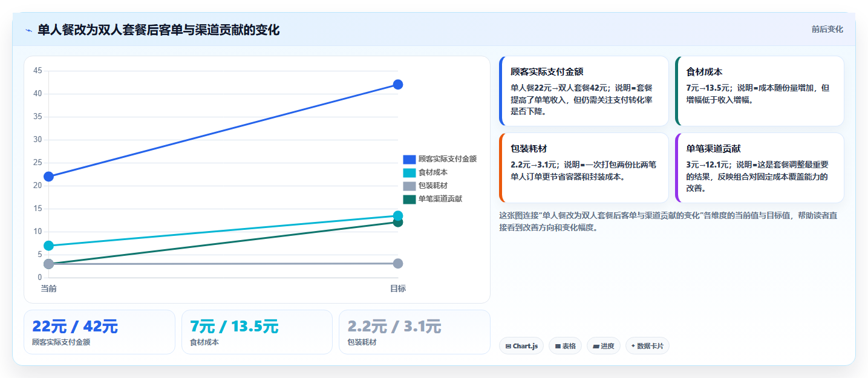Click the 目标 x-axis label
Image resolution: width=868 pixels, height=378 pixels.
(398, 288)
